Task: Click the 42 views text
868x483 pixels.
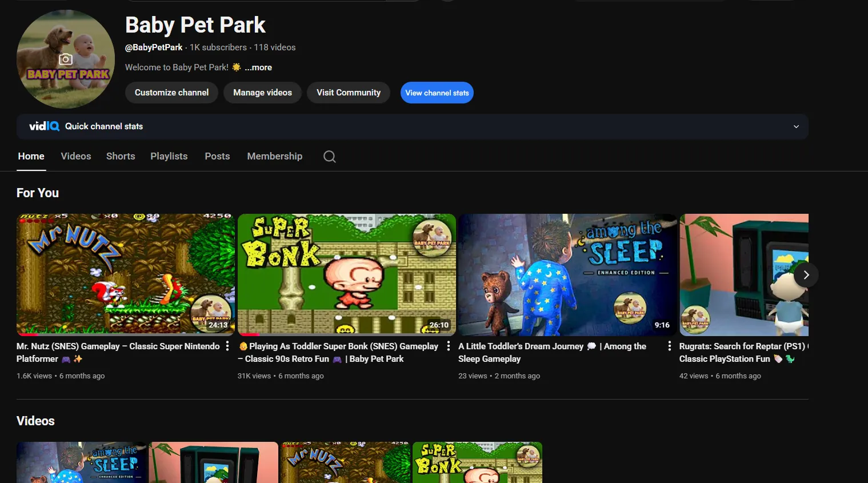Action: 694,376
